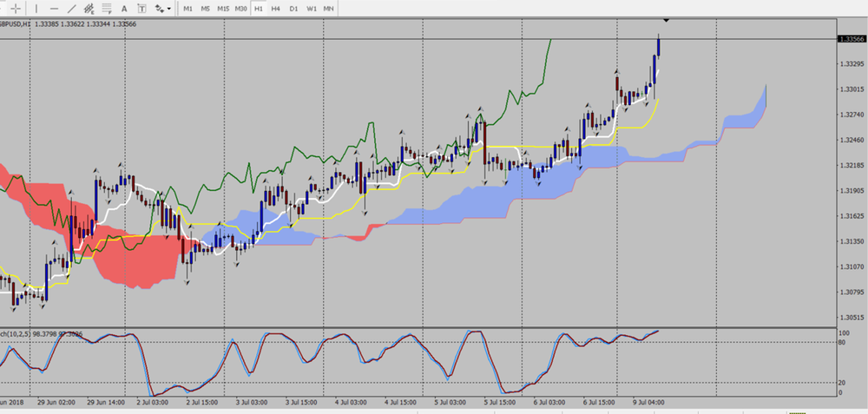This screenshot has width=868, height=414.
Task: Select the equidistant channel tool
Action: (89, 9)
